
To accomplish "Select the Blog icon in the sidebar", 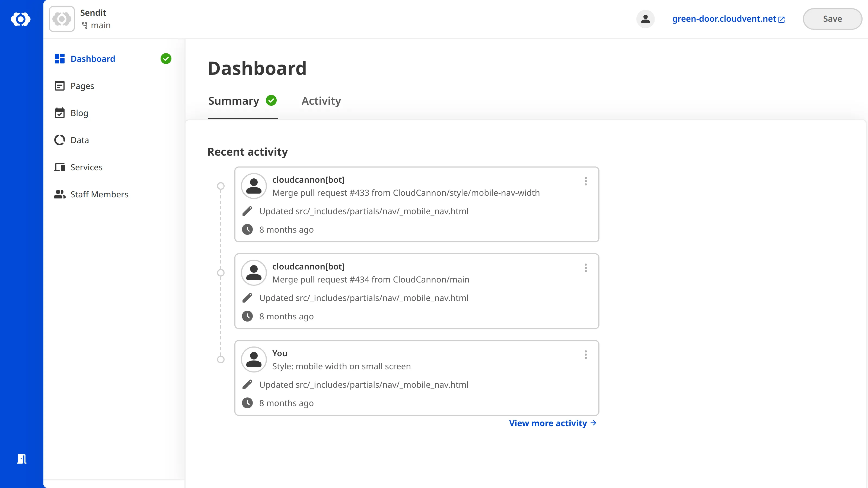I will tap(59, 113).
